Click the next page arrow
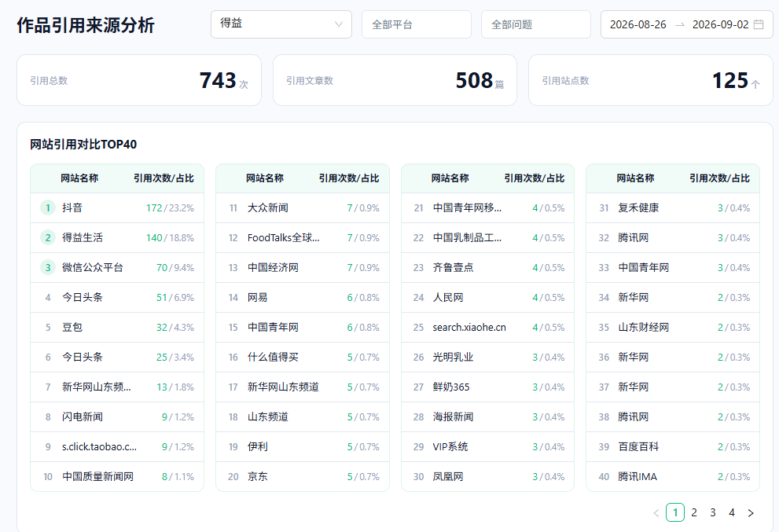The image size is (779, 532). pos(751,512)
